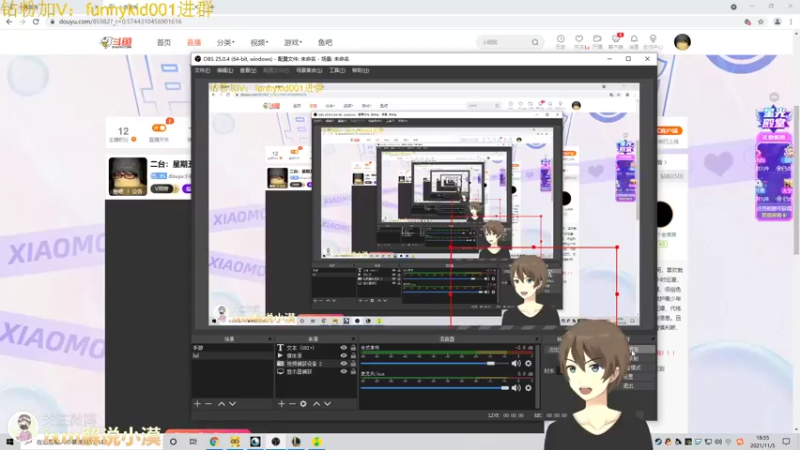The width and height of the screenshot is (800, 450).
Task: Open OBS 查看 (View) menu
Action: tap(248, 70)
